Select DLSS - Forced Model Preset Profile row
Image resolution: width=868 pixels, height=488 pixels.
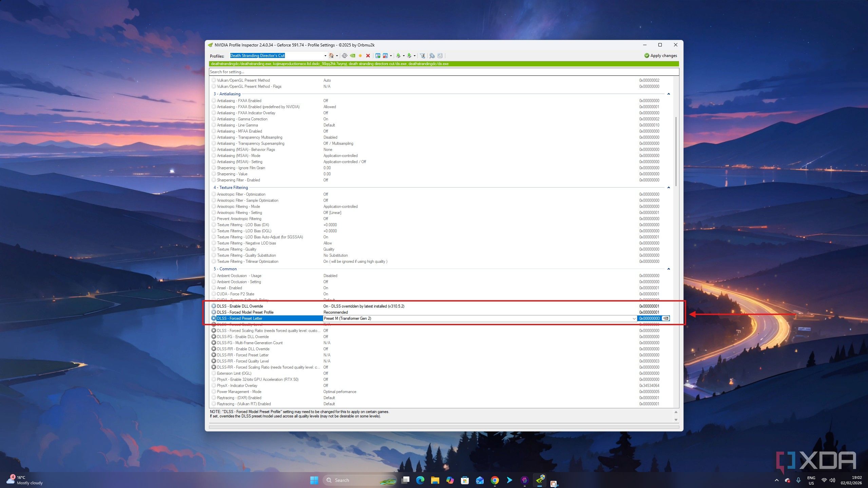(440, 312)
